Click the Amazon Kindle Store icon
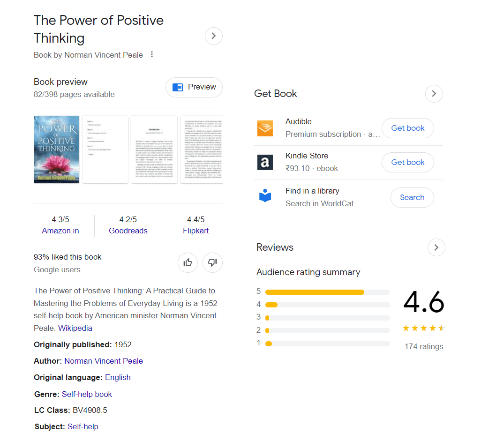The width and height of the screenshot is (481, 448). 265,162
